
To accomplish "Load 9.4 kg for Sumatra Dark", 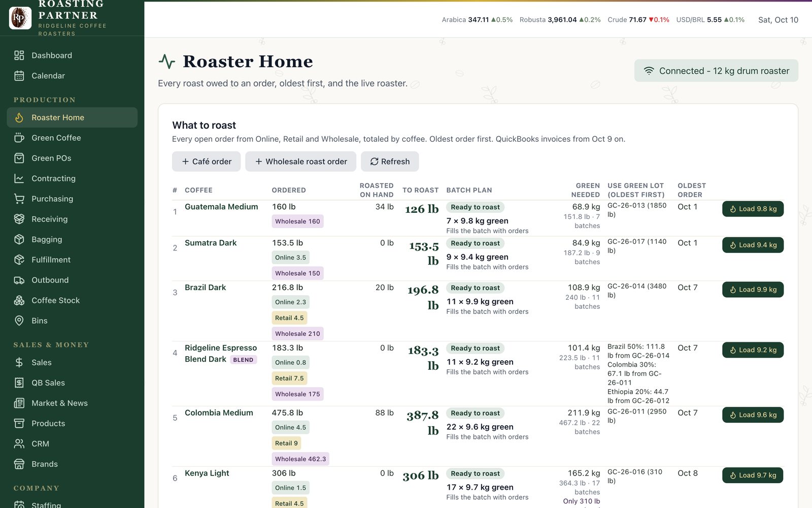I will (x=753, y=245).
